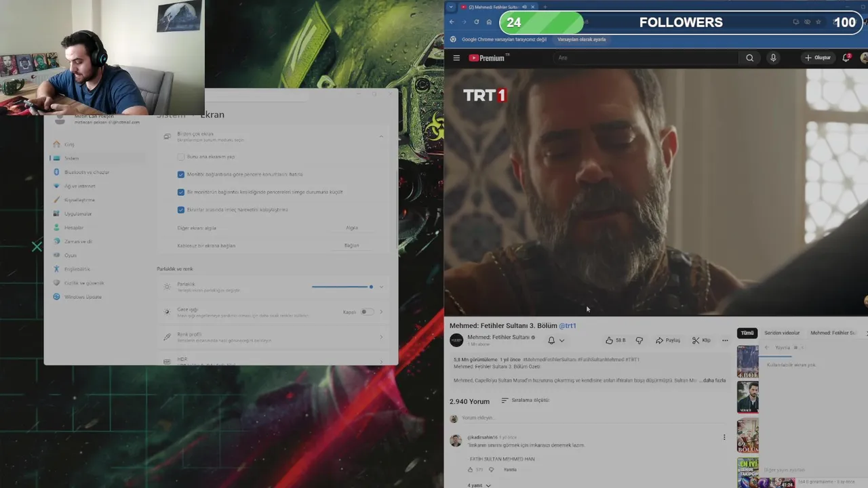Open the @trt1 channel link

click(x=568, y=325)
